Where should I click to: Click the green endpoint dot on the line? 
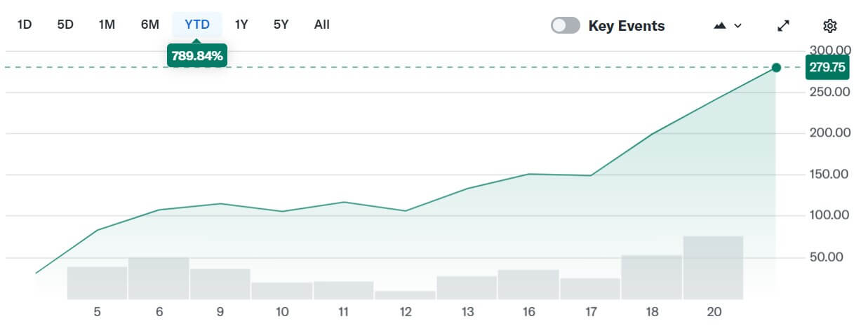[x=776, y=67]
